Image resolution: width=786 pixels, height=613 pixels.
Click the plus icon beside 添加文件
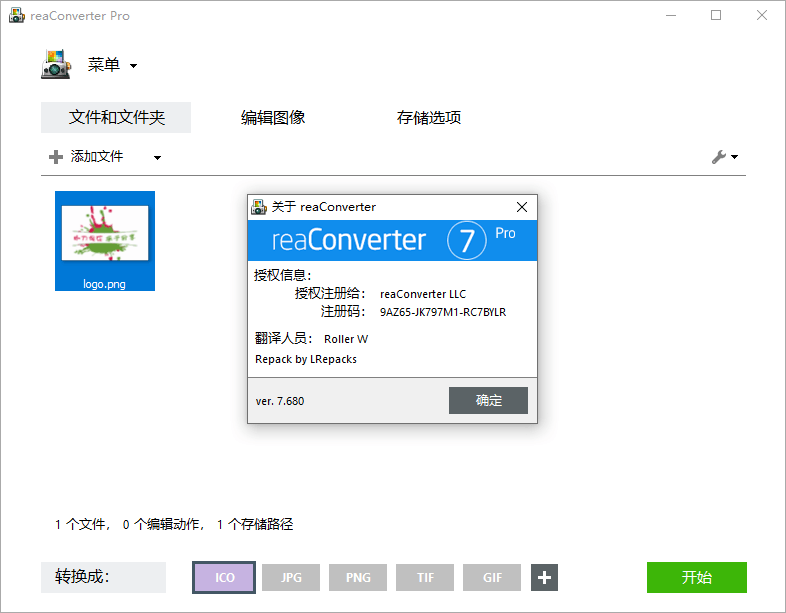click(56, 157)
